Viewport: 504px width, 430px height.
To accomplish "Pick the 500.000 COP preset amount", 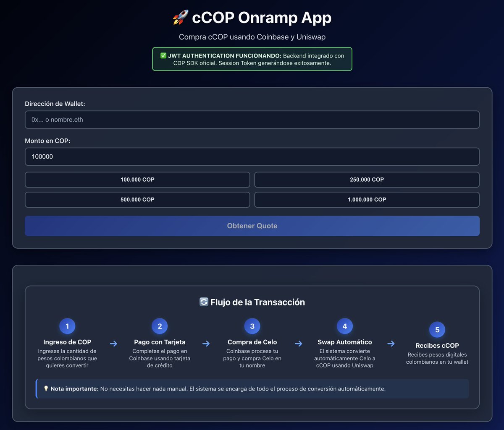I will pyautogui.click(x=137, y=200).
